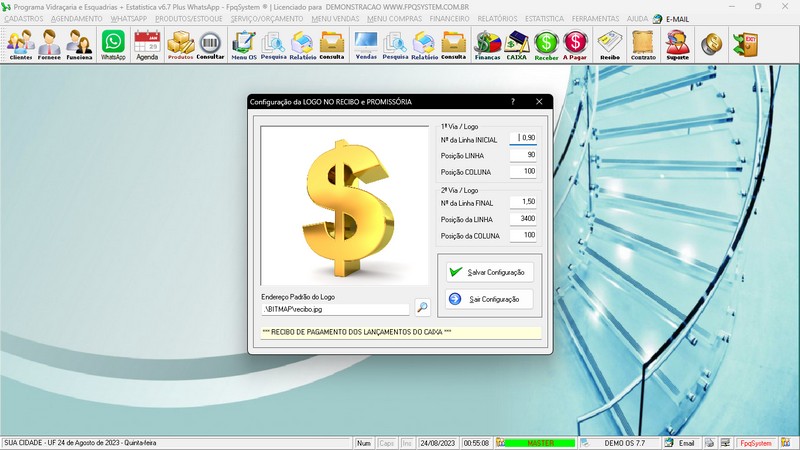Click Salvar Configuração button
800x450 pixels.
pyautogui.click(x=490, y=272)
